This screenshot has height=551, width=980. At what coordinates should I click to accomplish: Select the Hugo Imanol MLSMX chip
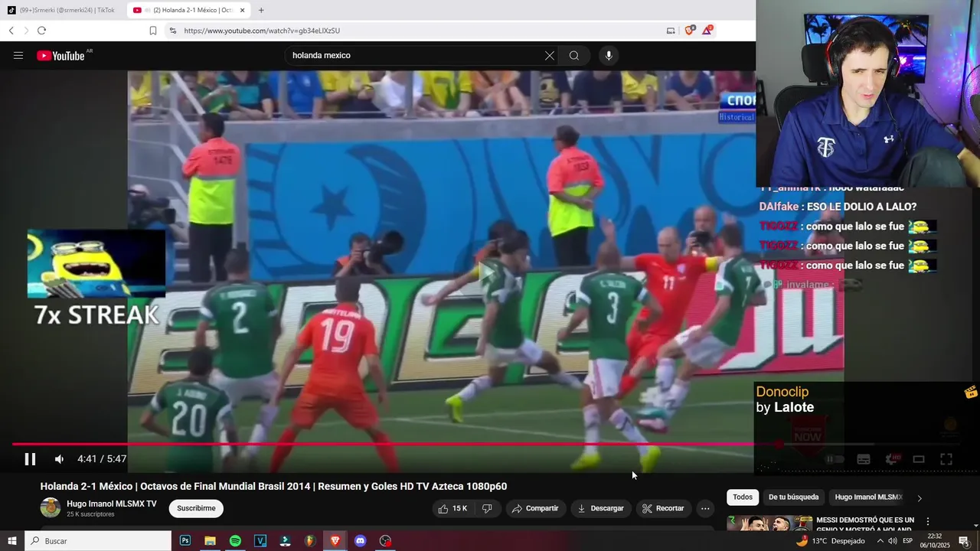coord(868,497)
